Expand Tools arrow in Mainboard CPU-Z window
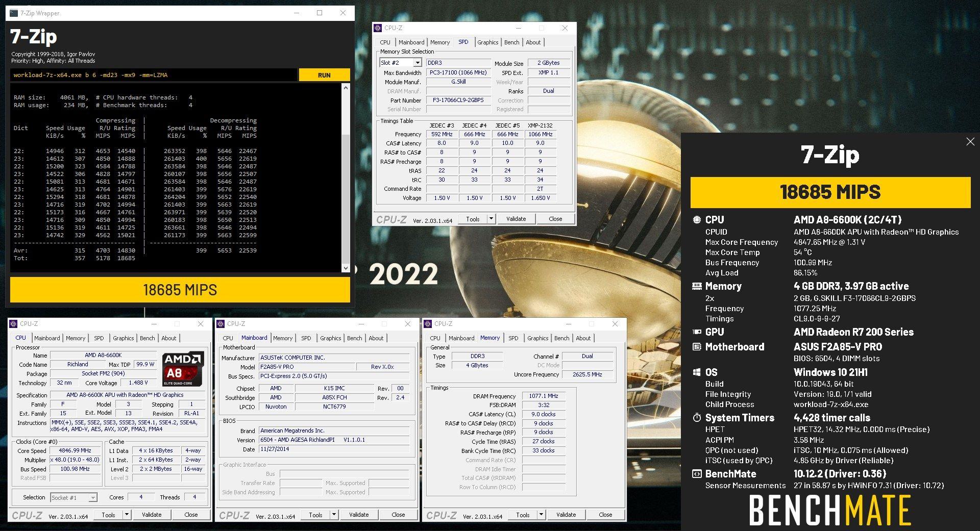The width and height of the screenshot is (980, 531). pos(334,515)
